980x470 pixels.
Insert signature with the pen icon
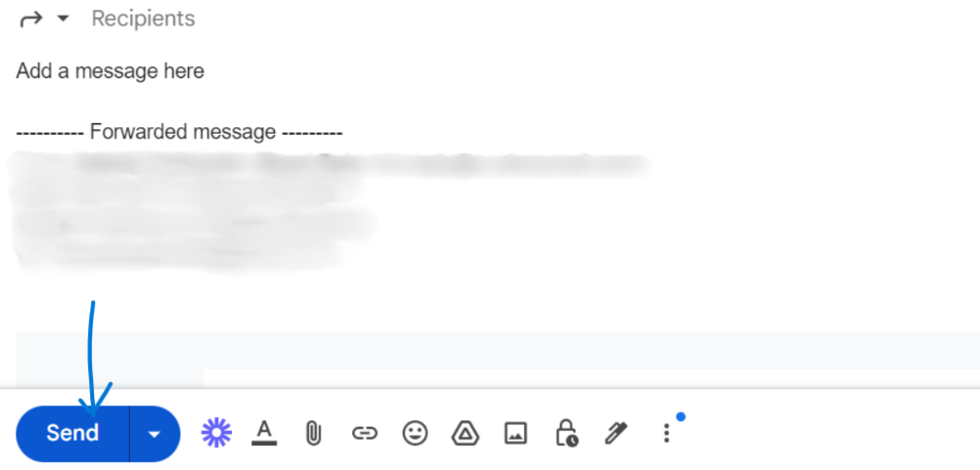point(615,433)
